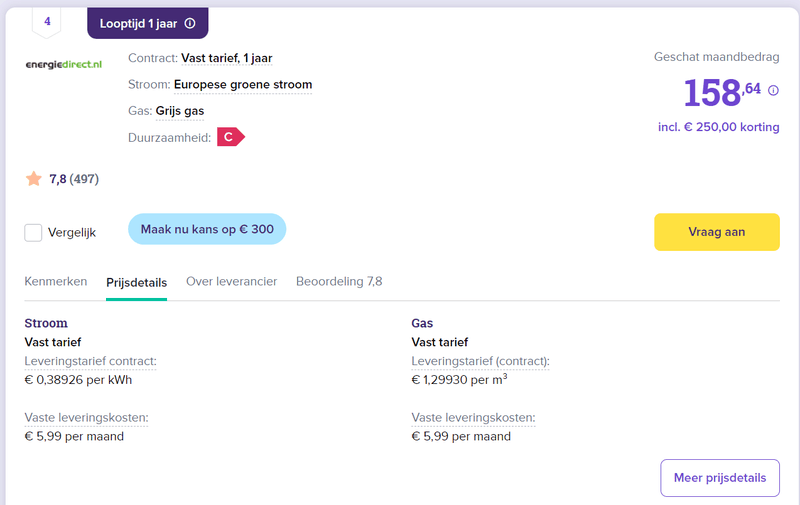
Task: Click the Vast tarief, 1 jaar contract text
Action: click(227, 58)
